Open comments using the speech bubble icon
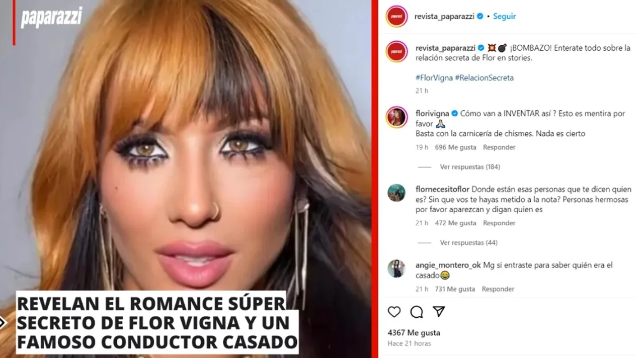 coord(417,312)
